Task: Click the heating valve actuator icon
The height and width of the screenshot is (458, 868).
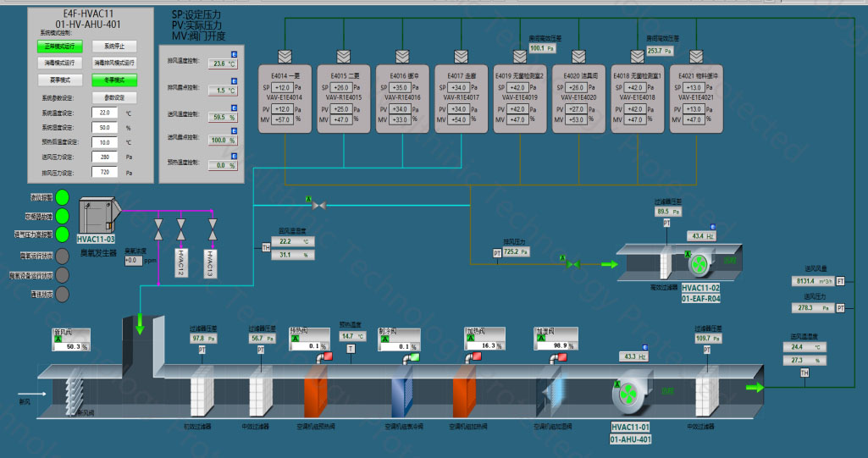Action: (473, 358)
